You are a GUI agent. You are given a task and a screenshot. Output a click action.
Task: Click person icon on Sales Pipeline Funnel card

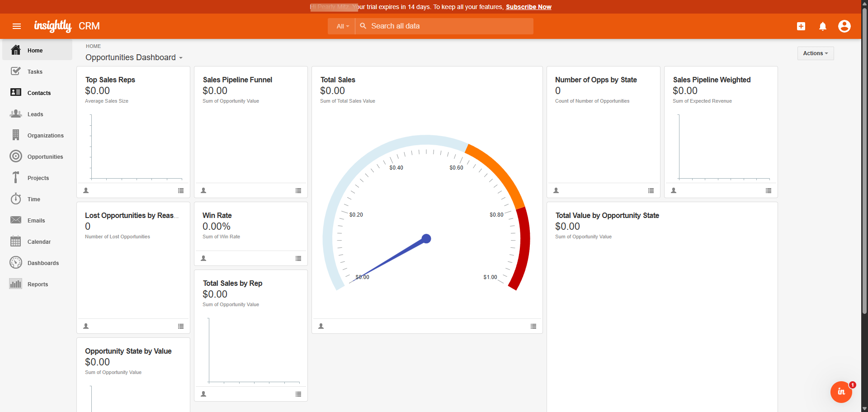(x=203, y=191)
